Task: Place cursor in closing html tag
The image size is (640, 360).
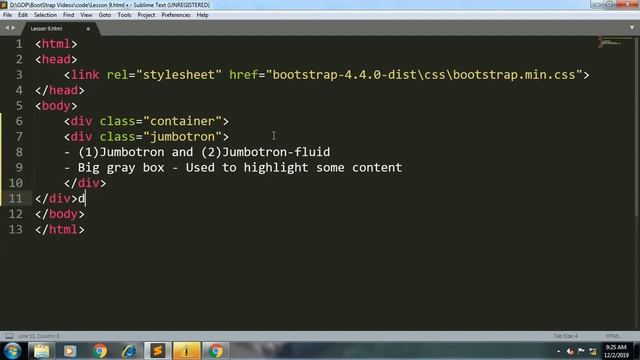Action: tap(60, 229)
